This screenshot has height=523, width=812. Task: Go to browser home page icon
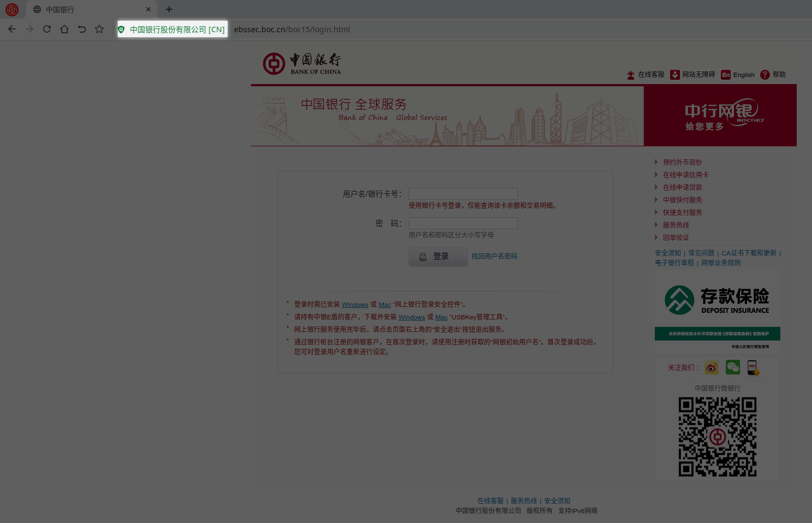click(64, 29)
